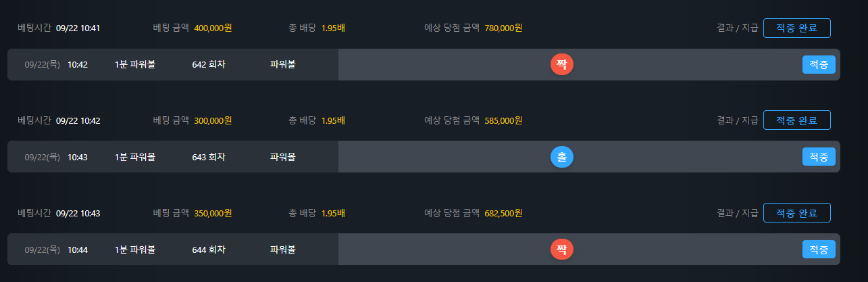The image size is (868, 282).
Task: Click the 400,000원 betting amount
Action: coord(213,28)
